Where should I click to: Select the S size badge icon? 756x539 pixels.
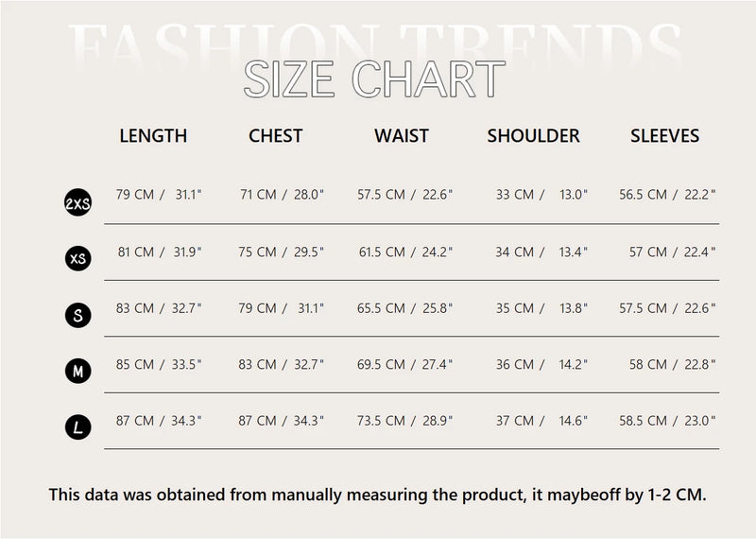tap(78, 315)
